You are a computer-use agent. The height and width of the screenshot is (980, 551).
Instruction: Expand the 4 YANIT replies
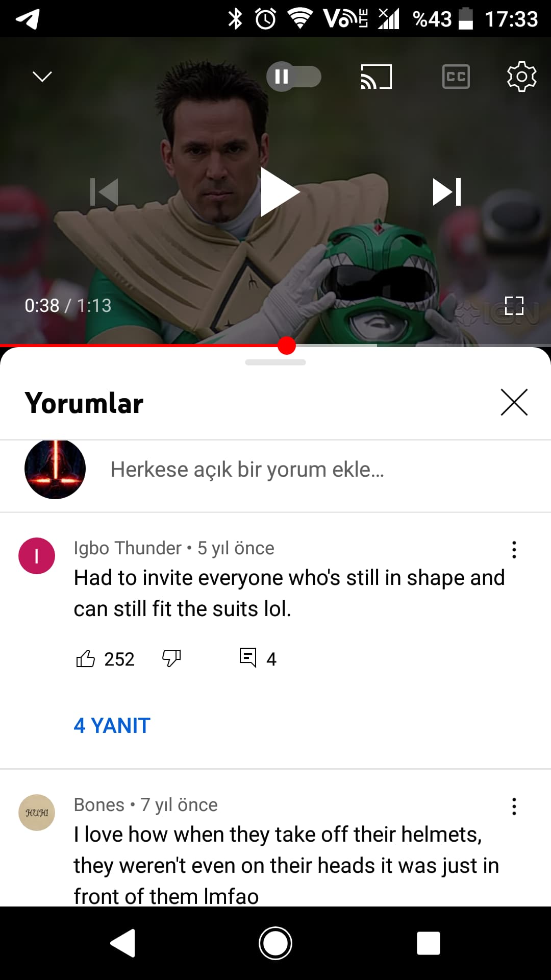[112, 725]
